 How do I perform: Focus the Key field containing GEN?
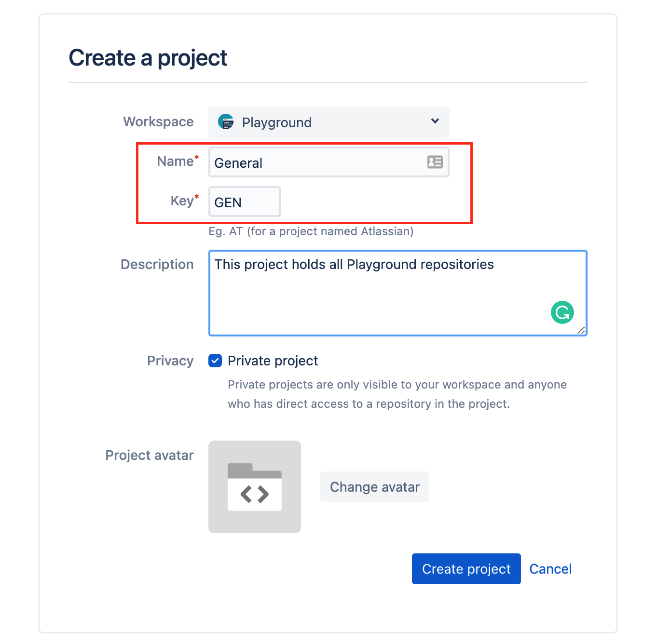tap(245, 201)
